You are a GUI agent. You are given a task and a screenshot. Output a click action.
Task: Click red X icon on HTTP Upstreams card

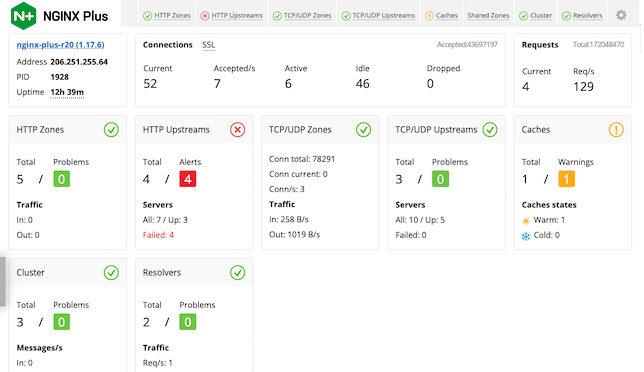tap(237, 130)
